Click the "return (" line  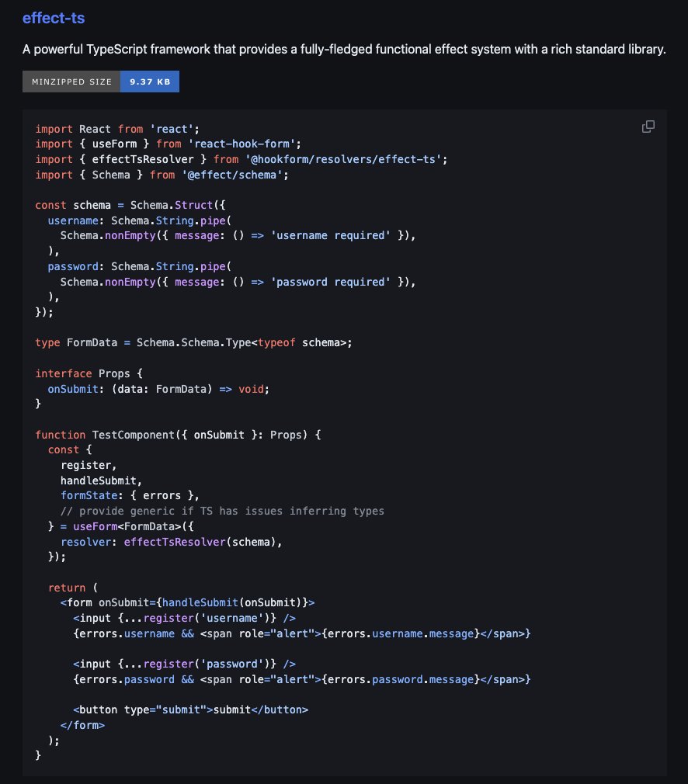click(x=73, y=588)
